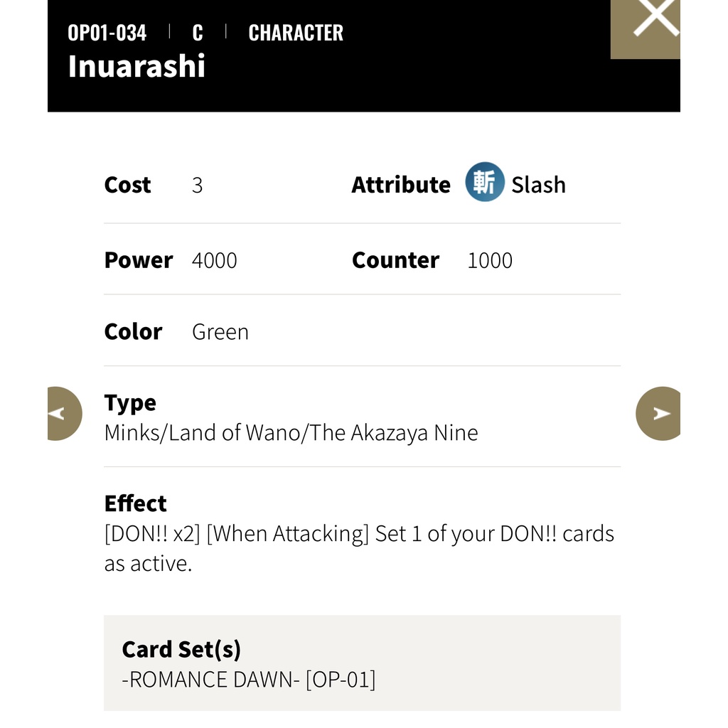Close the Inuarashi card detail popup
This screenshot has height=728, width=728.
[646, 28]
